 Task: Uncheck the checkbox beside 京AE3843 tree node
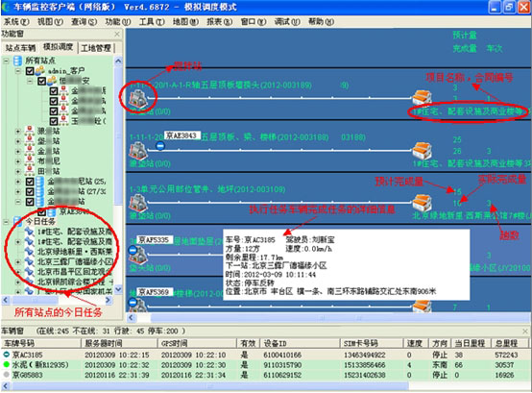pyautogui.click(x=41, y=212)
